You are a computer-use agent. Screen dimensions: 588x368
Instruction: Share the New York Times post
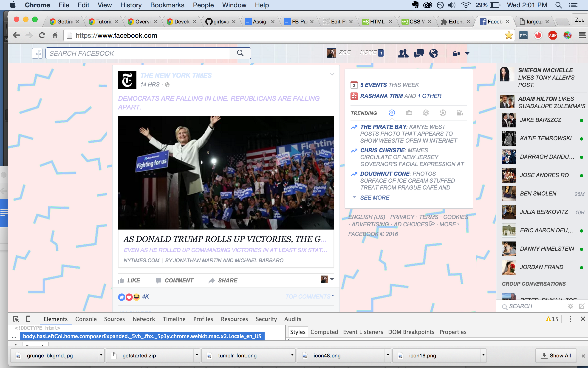(x=223, y=280)
